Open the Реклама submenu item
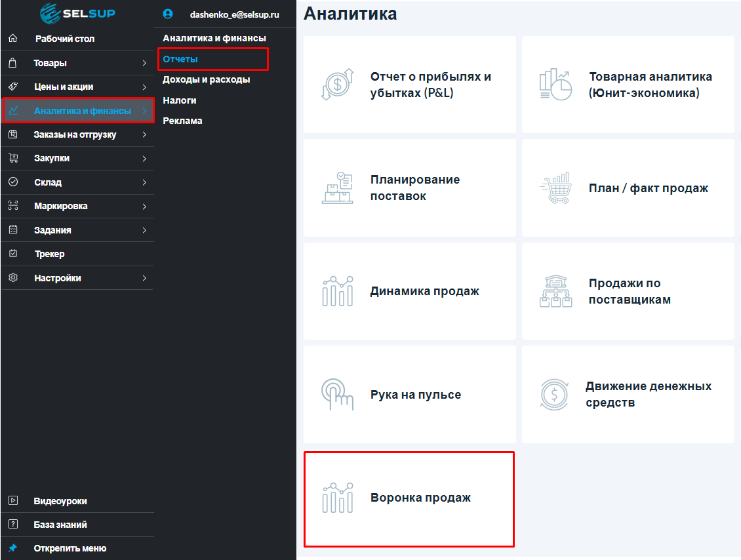Viewport: 741px width, 560px height. (182, 121)
